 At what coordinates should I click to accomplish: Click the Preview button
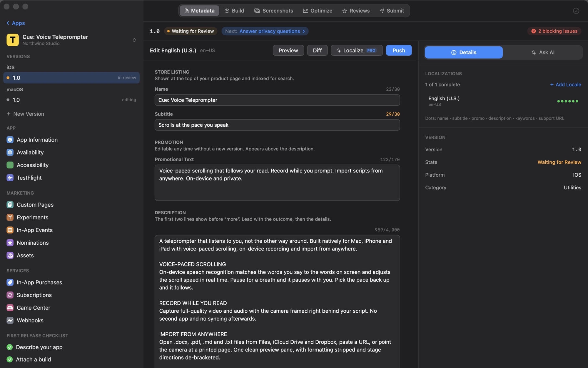[x=288, y=50]
